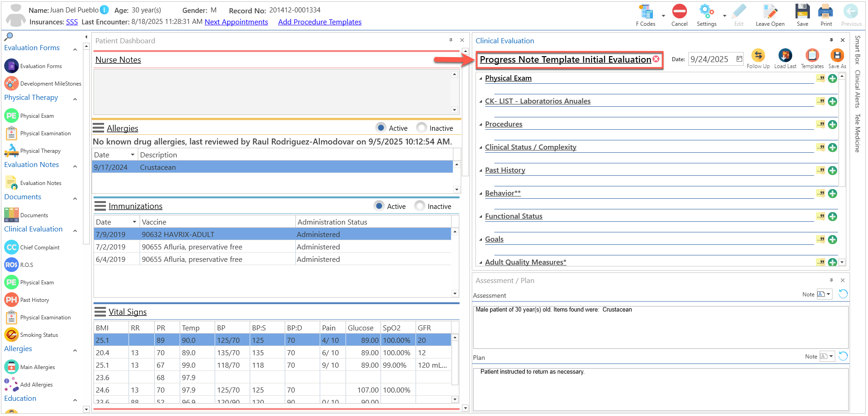Pin the Clinical Evaluation panel
The width and height of the screenshot is (868, 416).
pyautogui.click(x=831, y=40)
